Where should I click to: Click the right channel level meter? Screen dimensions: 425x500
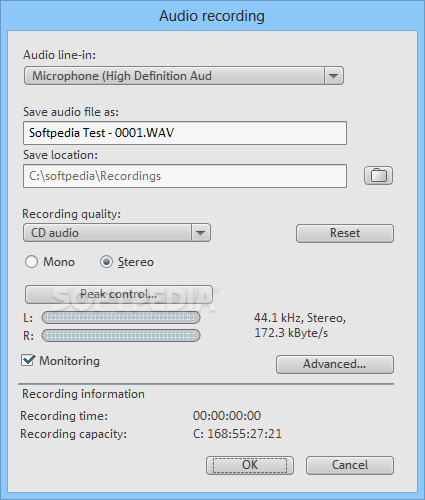click(121, 335)
